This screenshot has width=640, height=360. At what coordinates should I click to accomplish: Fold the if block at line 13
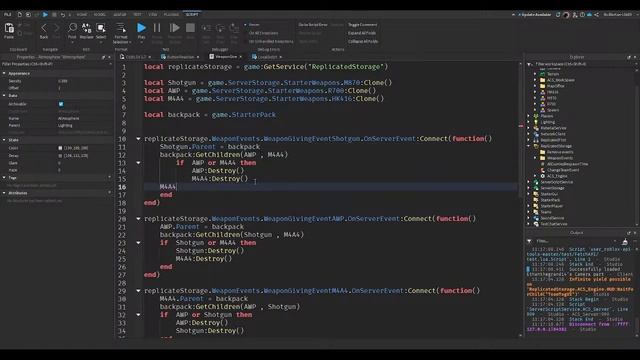pos(138,163)
